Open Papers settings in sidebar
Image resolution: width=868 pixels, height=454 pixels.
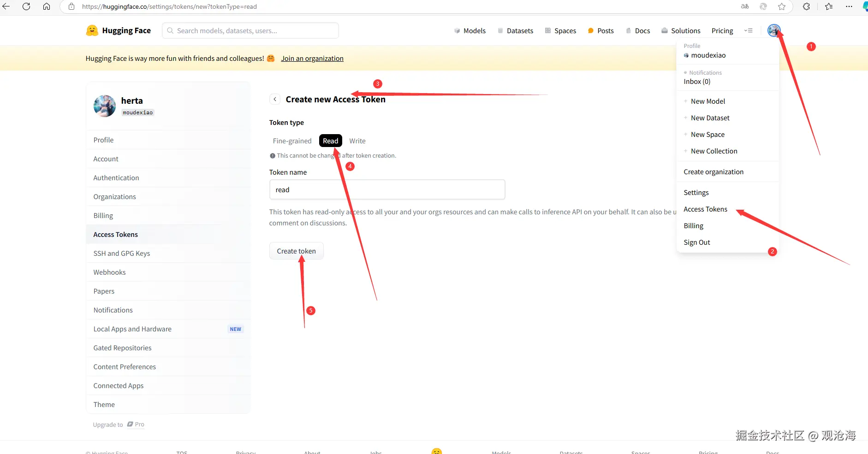(168, 291)
